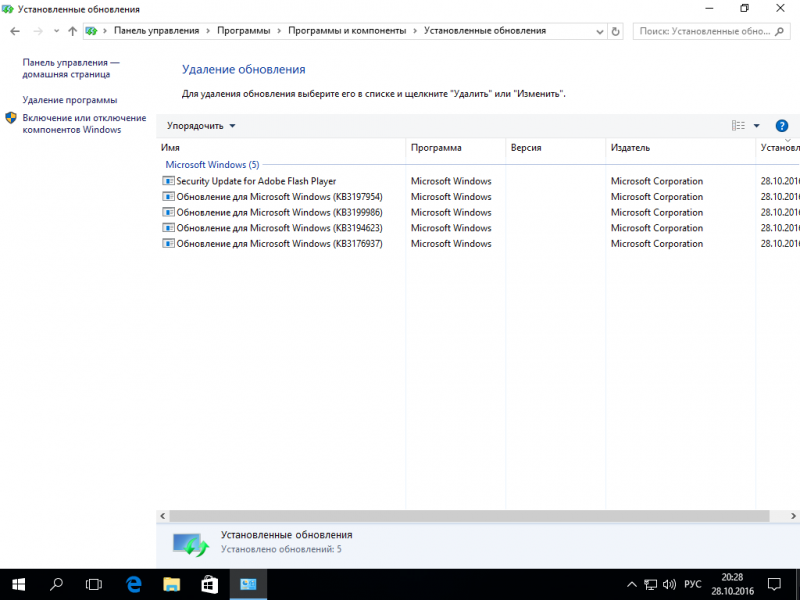Show hidden tray icons chevron
The height and width of the screenshot is (600, 800).
point(632,585)
